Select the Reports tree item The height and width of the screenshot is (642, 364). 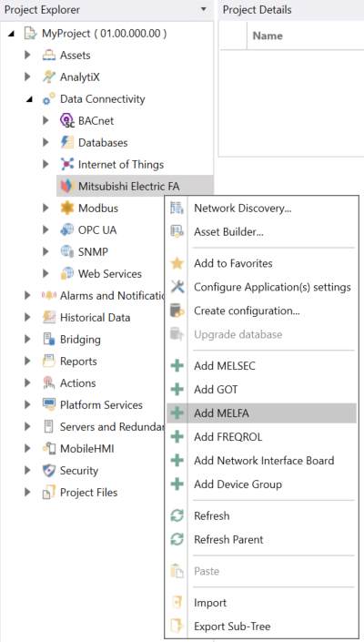point(78,362)
